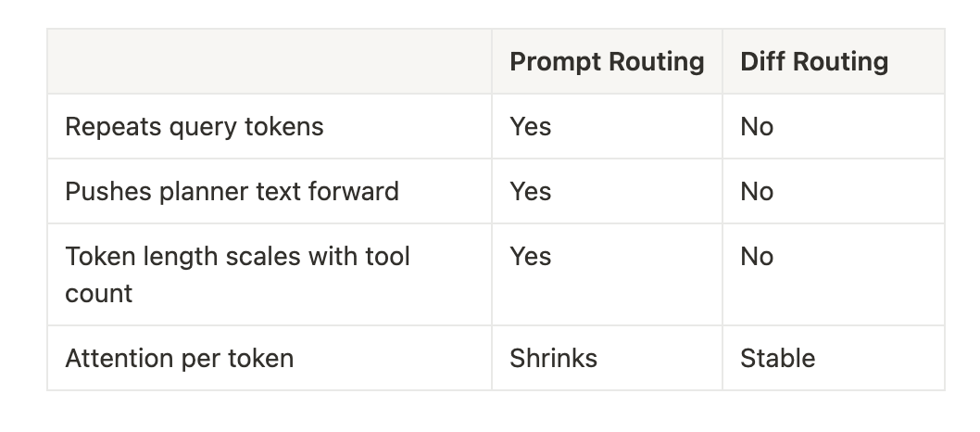This screenshot has width=980, height=432.
Task: Click the word 'count' in the wrapped label
Action: point(99,294)
